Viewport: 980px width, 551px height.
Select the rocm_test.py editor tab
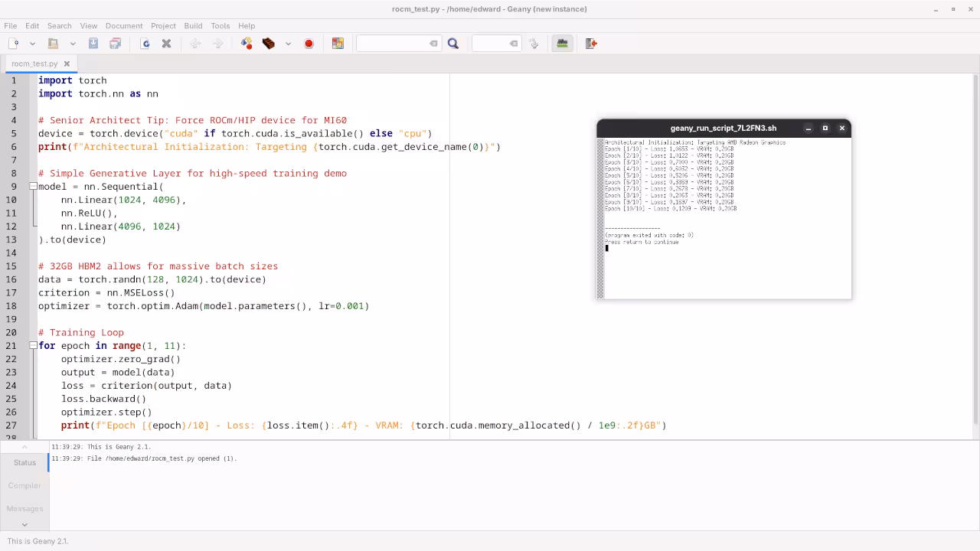34,64
